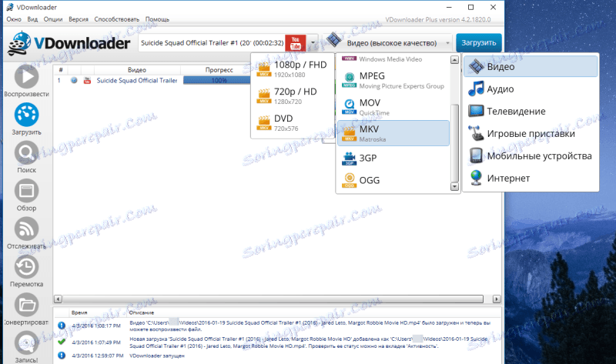Select the Видео category

click(x=531, y=66)
